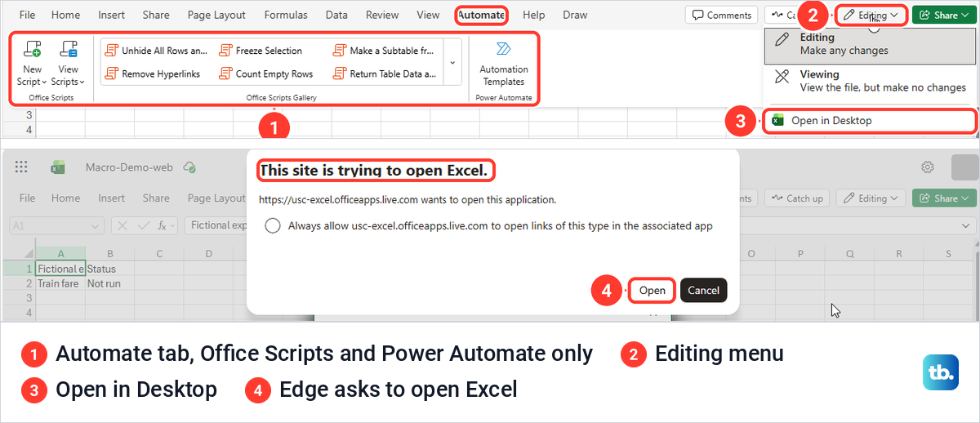The height and width of the screenshot is (423, 980).
Task: Choose the Make a Subtable script
Action: tap(385, 51)
